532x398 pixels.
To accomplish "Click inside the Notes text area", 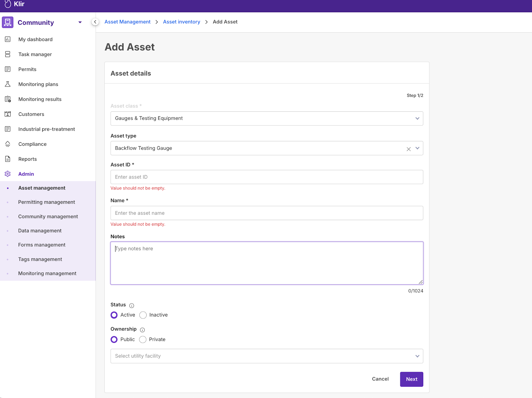I will (x=267, y=263).
